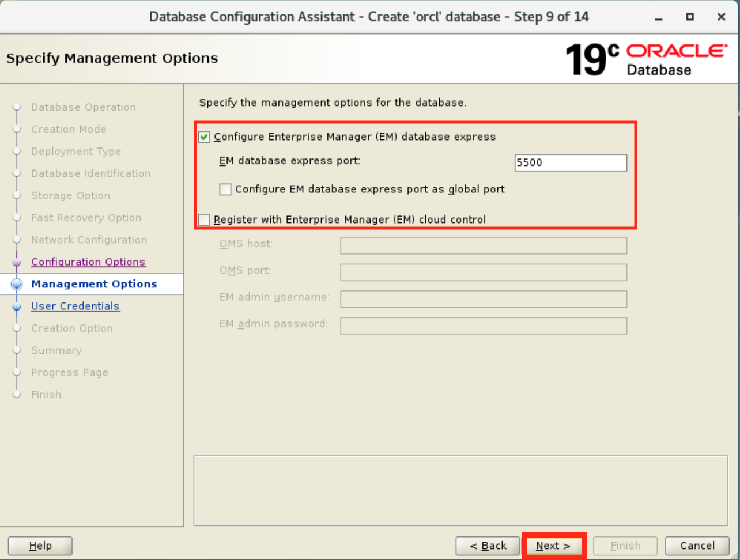
Task: Click the Database Identification step
Action: coord(91,173)
